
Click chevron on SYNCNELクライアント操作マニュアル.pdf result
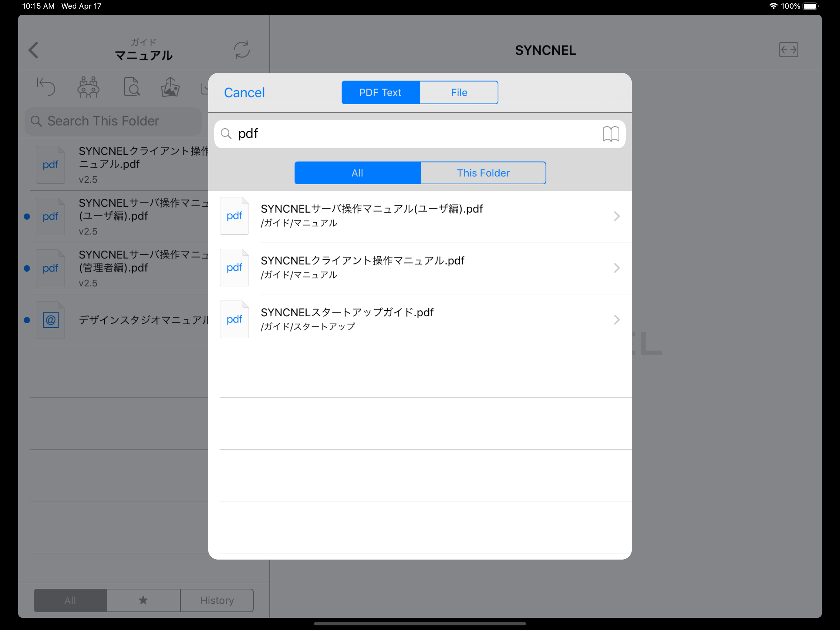point(616,268)
